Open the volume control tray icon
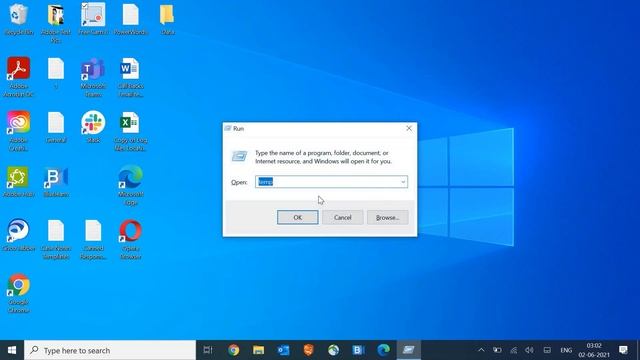This screenshot has width=640, height=360. pyautogui.click(x=529, y=350)
